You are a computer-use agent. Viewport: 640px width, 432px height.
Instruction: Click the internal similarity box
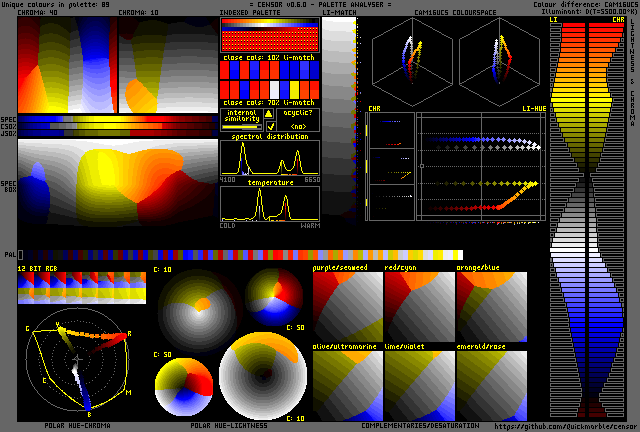pos(241,120)
